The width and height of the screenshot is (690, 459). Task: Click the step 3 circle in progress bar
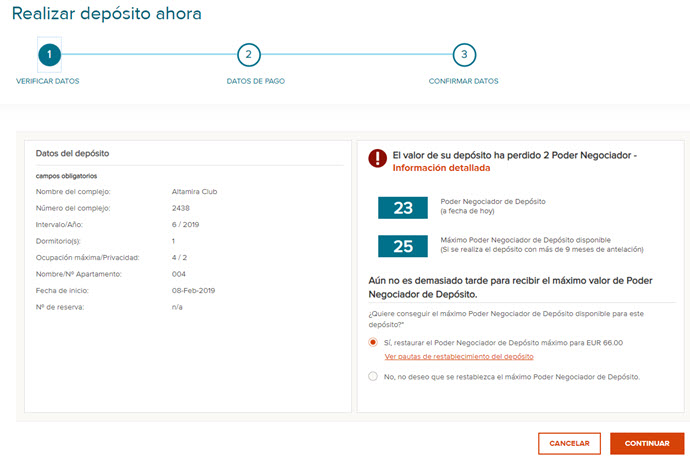tap(463, 55)
